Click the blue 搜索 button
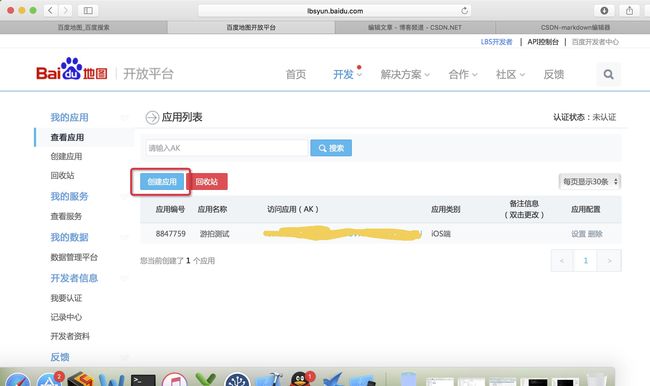The height and width of the screenshot is (386, 650). click(x=331, y=148)
